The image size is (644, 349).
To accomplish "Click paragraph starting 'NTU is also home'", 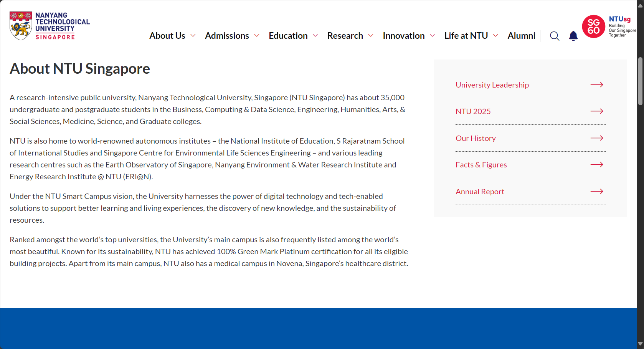I will pos(207,159).
